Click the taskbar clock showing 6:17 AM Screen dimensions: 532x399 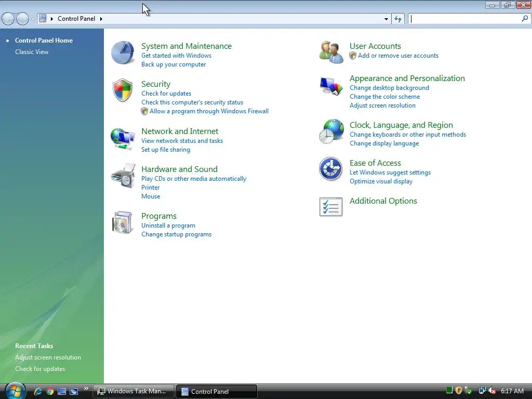click(512, 391)
